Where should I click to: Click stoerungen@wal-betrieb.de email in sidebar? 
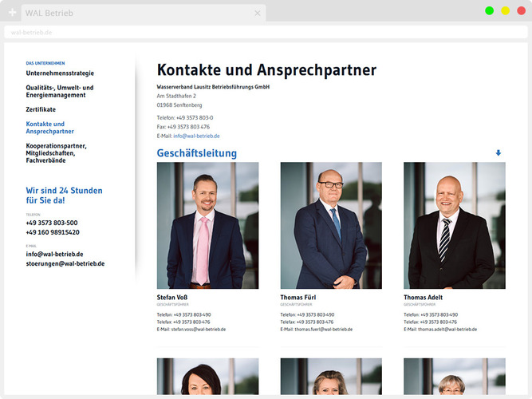pos(65,263)
